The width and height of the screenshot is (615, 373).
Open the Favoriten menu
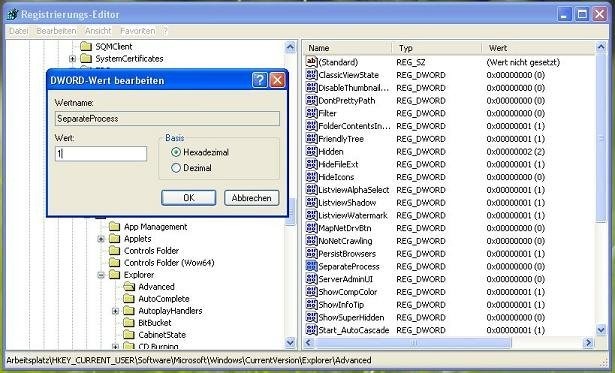click(138, 31)
